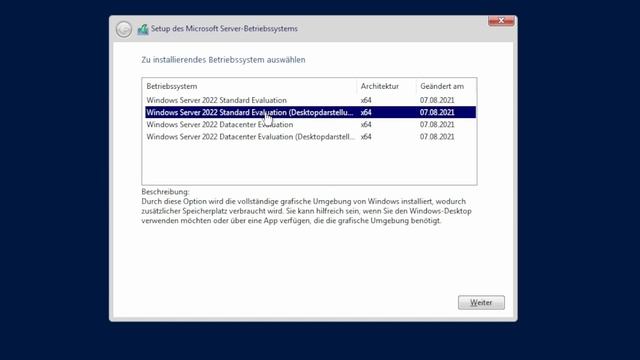Click the setup icon beside the title

[x=143, y=29]
